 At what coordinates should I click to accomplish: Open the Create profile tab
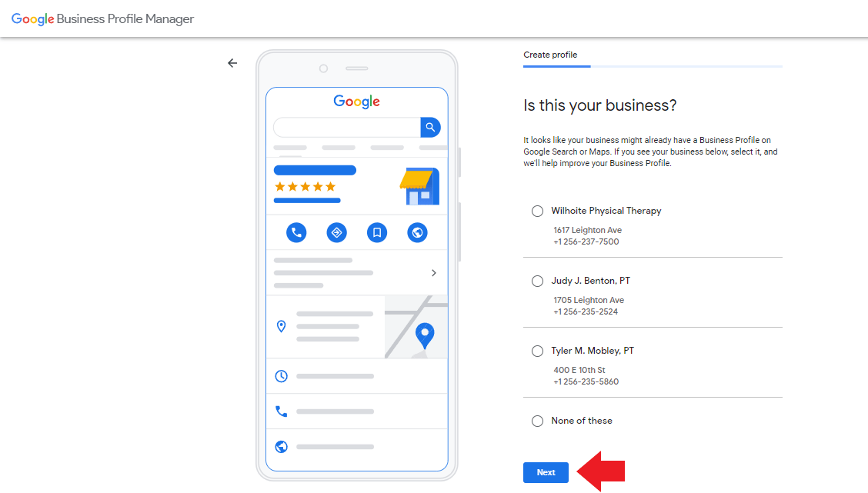(x=550, y=55)
